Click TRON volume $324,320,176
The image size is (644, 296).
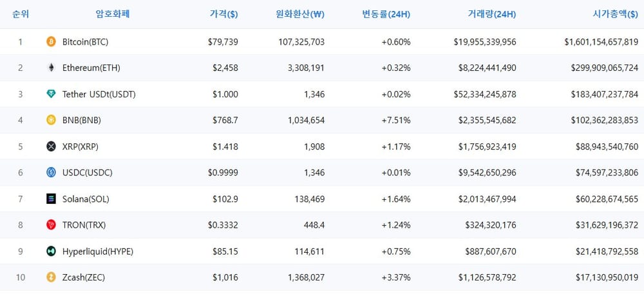point(491,225)
